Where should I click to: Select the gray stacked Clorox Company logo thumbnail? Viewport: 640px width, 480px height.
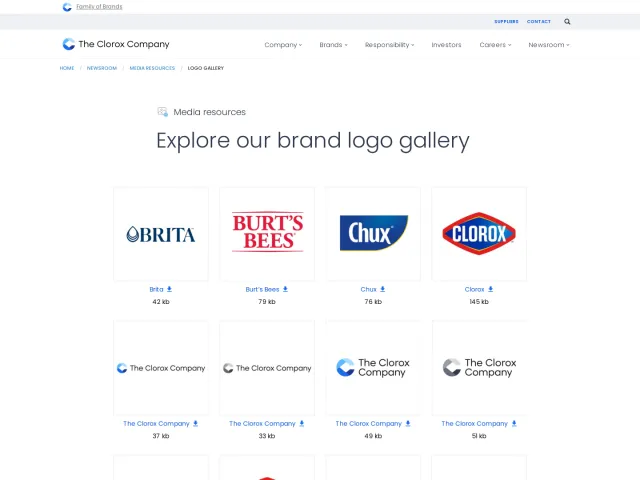click(x=479, y=368)
